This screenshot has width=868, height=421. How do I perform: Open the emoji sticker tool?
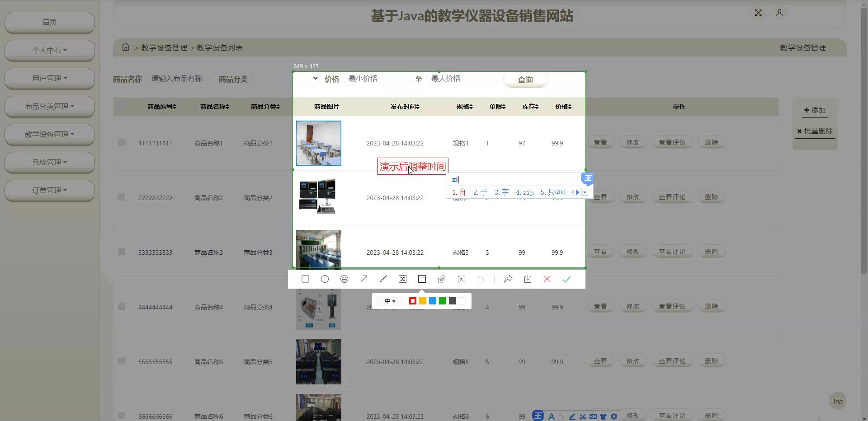(344, 279)
